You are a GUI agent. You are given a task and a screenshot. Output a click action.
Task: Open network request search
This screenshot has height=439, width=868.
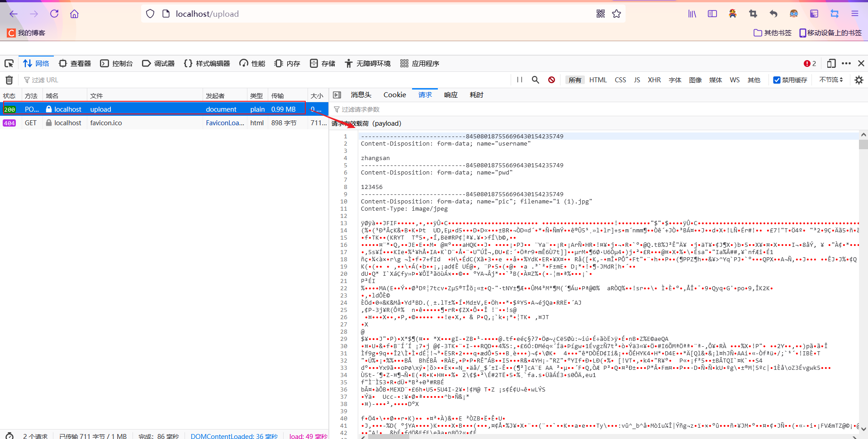click(x=536, y=80)
